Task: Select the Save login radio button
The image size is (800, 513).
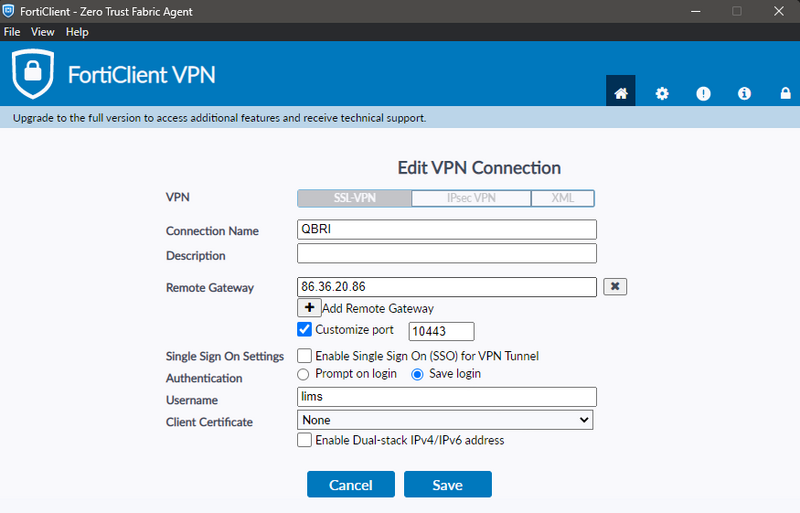Action: point(418,374)
